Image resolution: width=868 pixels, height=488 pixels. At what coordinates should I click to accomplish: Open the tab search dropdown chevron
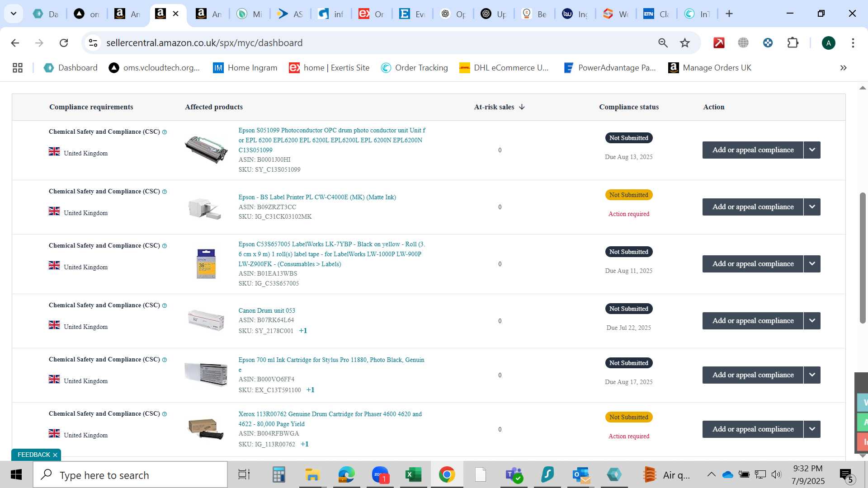click(14, 14)
